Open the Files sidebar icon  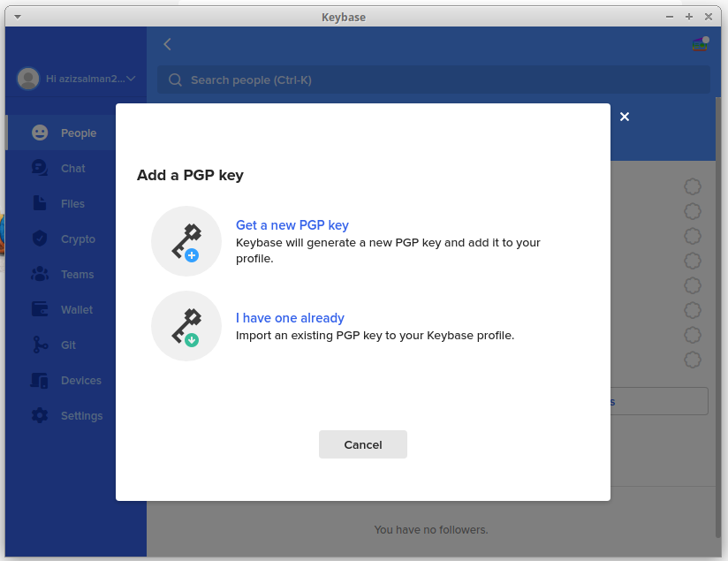tap(40, 203)
